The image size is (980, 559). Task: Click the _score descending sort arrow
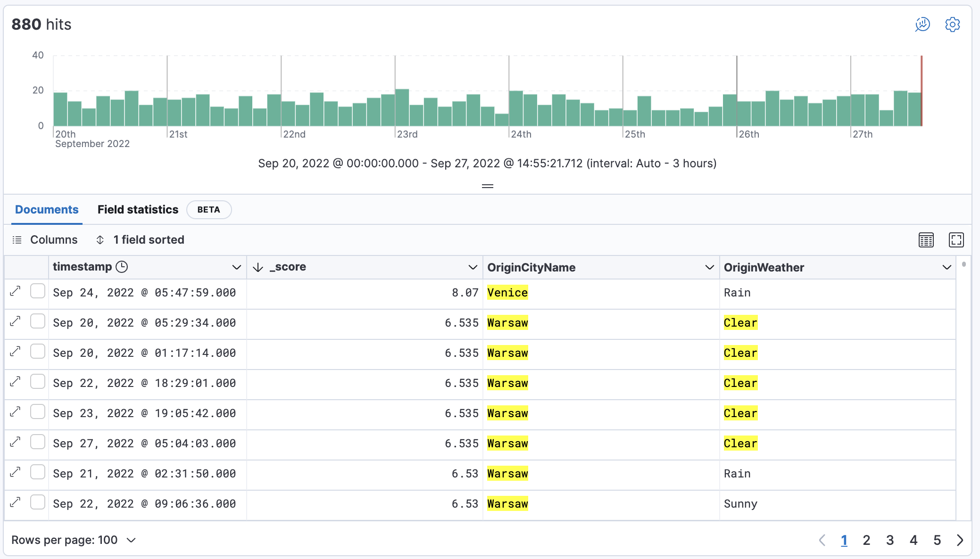257,267
